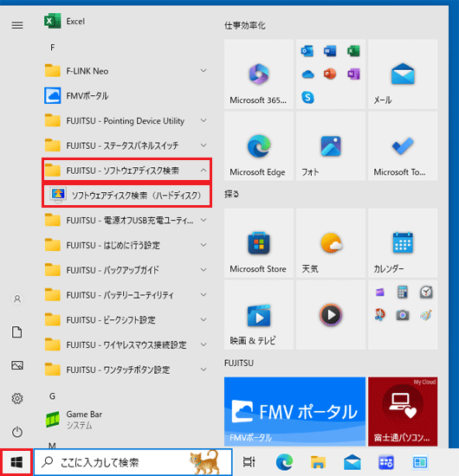Open Documents from the left rail

[17, 332]
